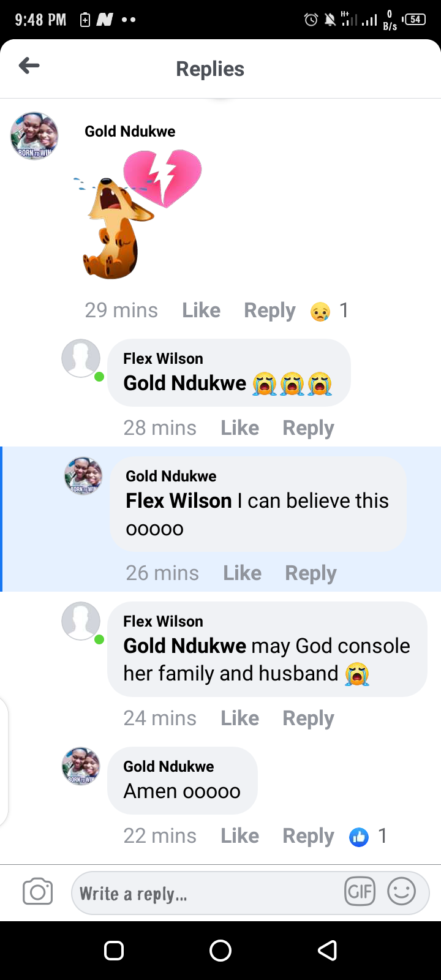Reply to the 'I can believe this' comment
Screen dimensions: 441x980
click(x=311, y=573)
